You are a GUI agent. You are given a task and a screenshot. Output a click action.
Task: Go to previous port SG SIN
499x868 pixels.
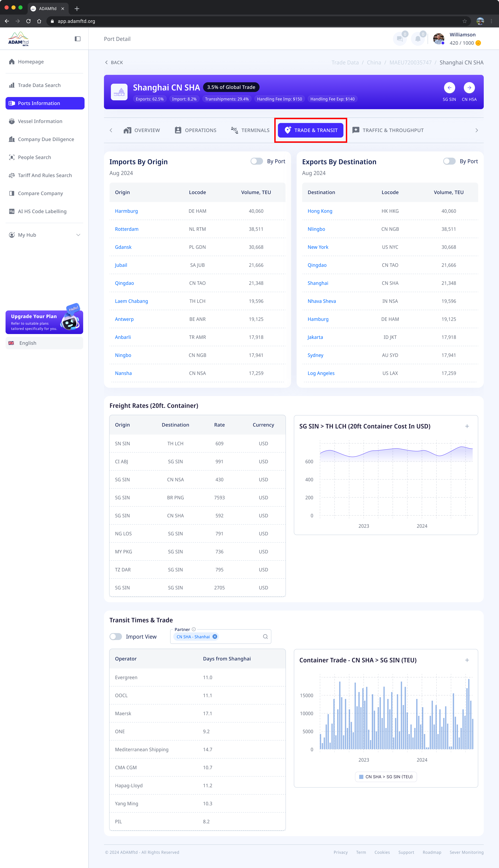(x=449, y=88)
